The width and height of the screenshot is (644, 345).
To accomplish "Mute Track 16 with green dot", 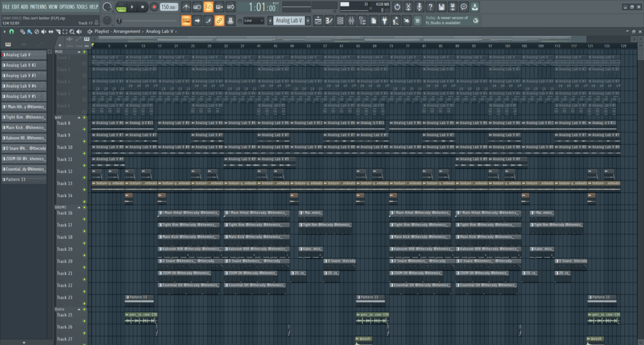I will pos(85,219).
